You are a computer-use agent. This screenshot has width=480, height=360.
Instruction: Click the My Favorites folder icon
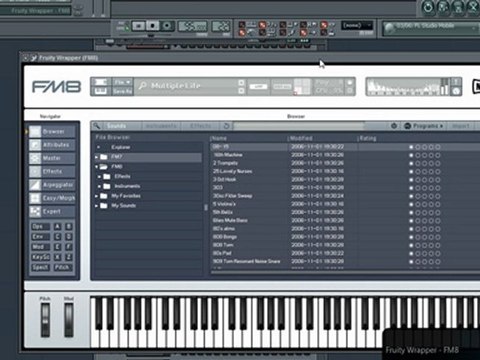[x=104, y=196]
